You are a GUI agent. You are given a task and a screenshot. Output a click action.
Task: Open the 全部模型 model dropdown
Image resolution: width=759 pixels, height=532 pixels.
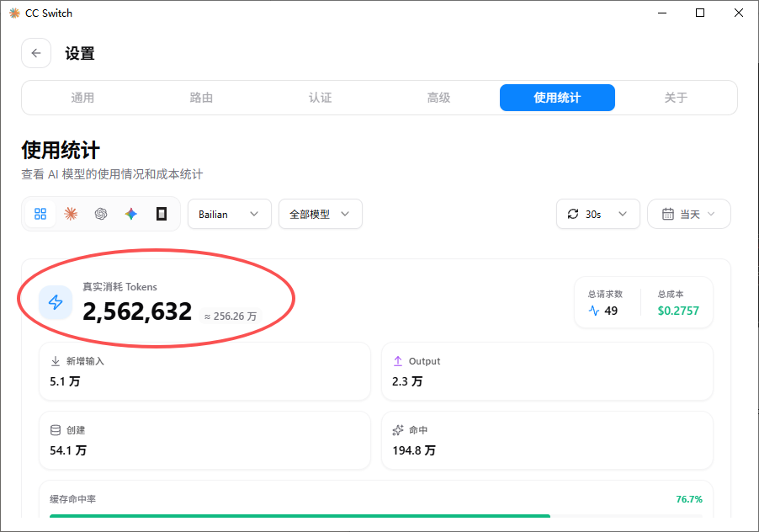coord(321,214)
